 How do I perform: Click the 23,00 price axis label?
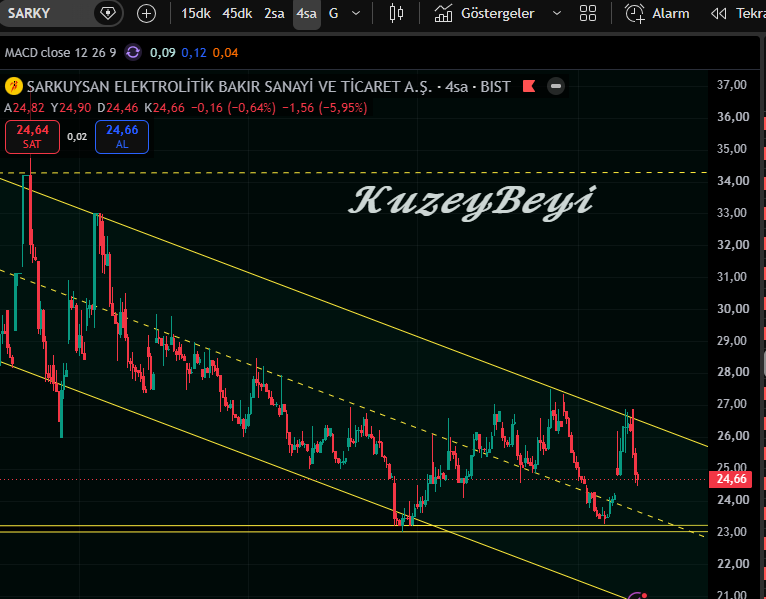coord(731,532)
